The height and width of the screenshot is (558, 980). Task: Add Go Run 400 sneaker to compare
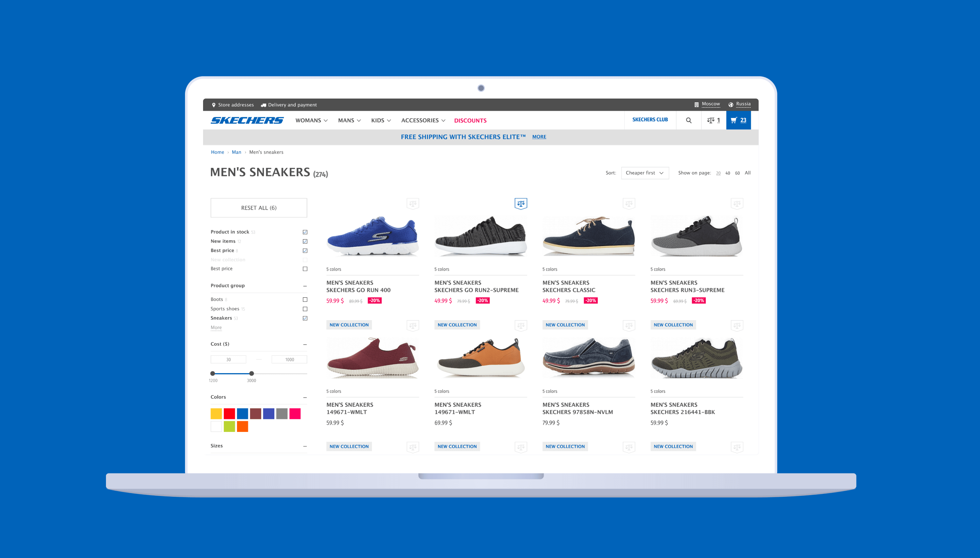tap(413, 204)
